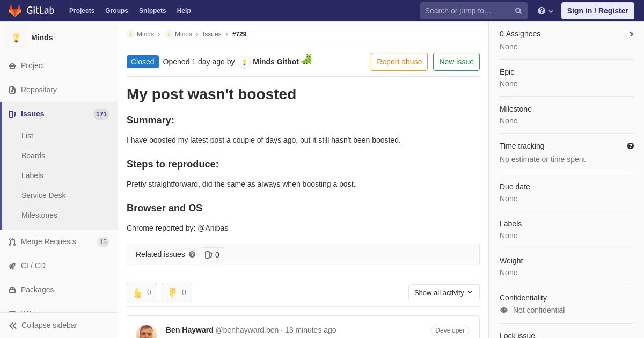644x338 pixels.
Task: Open the Show all activity dropdown
Action: [x=444, y=292]
